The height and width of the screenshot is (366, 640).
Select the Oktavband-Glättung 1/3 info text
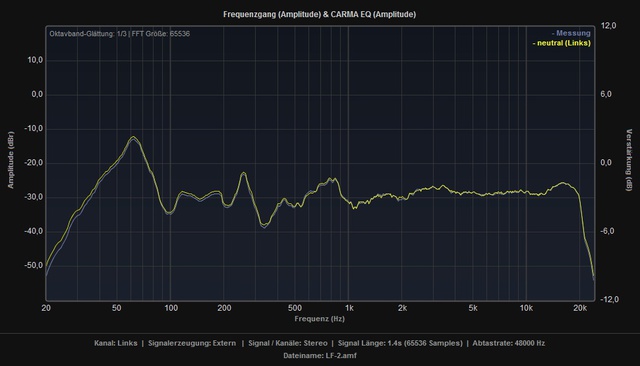tap(88, 33)
